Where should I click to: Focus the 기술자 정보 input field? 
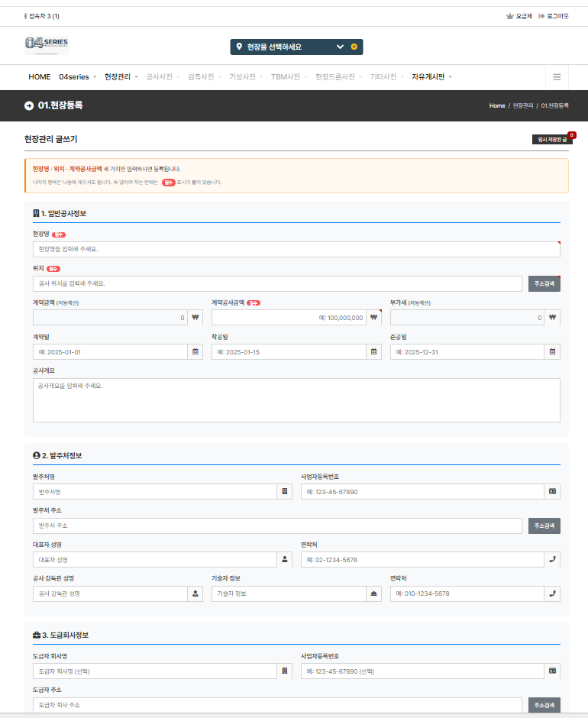pos(289,593)
